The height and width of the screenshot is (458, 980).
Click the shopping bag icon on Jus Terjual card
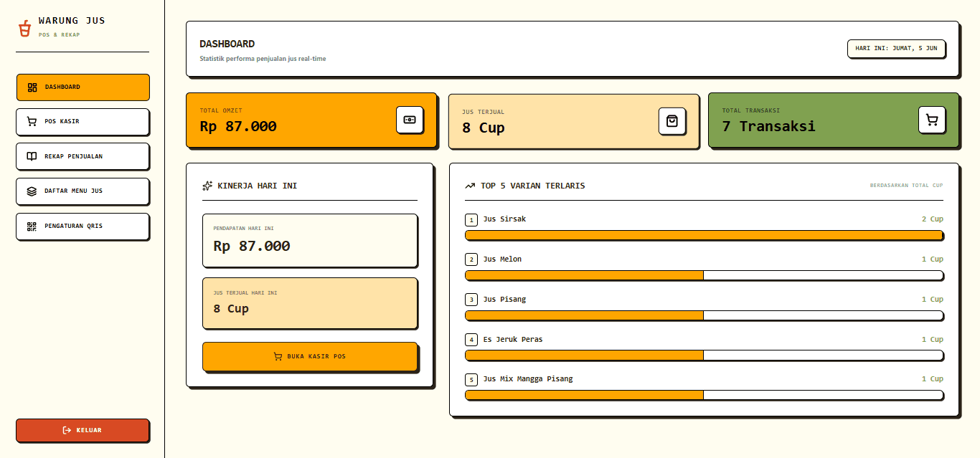point(672,121)
